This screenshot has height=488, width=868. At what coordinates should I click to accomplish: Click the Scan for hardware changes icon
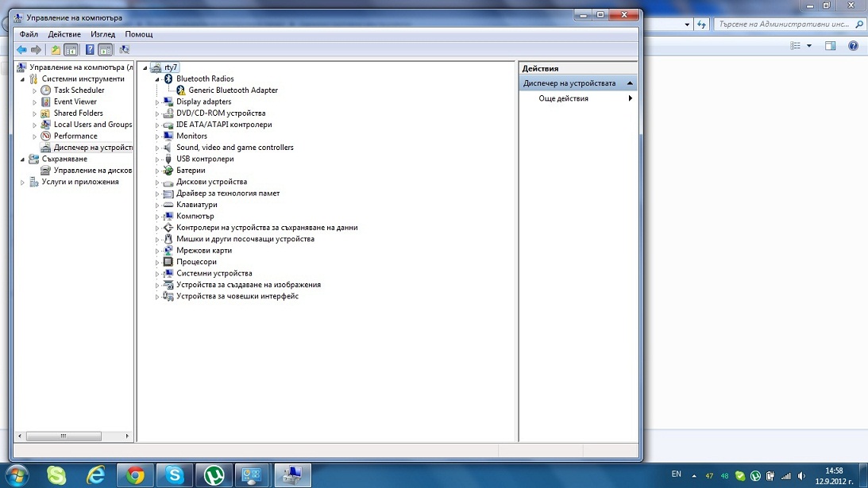[x=124, y=50]
